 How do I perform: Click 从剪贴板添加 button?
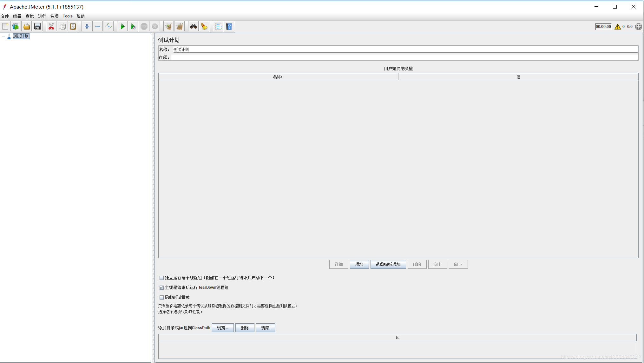(x=388, y=264)
